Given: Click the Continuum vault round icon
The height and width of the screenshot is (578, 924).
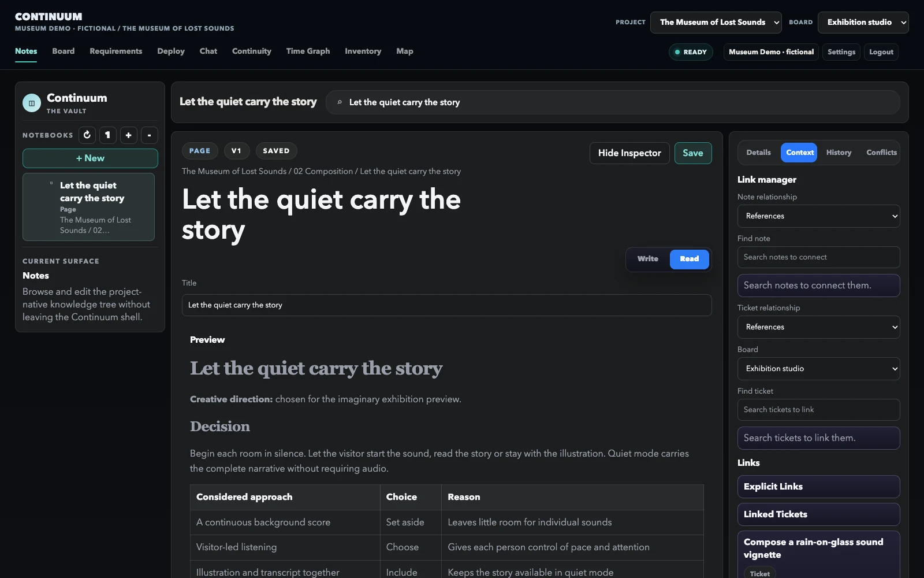Looking at the screenshot, I should pos(32,103).
